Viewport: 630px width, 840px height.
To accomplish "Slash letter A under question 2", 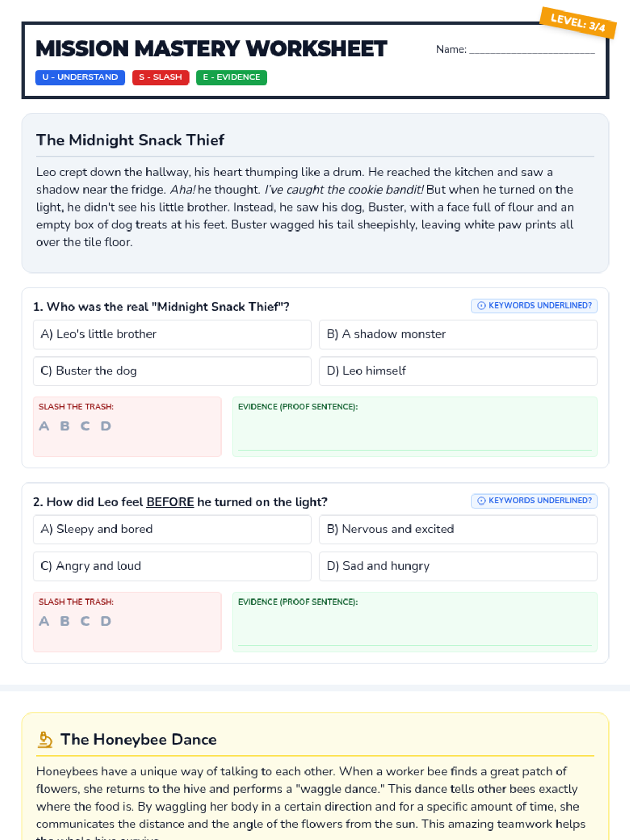I will 44,622.
